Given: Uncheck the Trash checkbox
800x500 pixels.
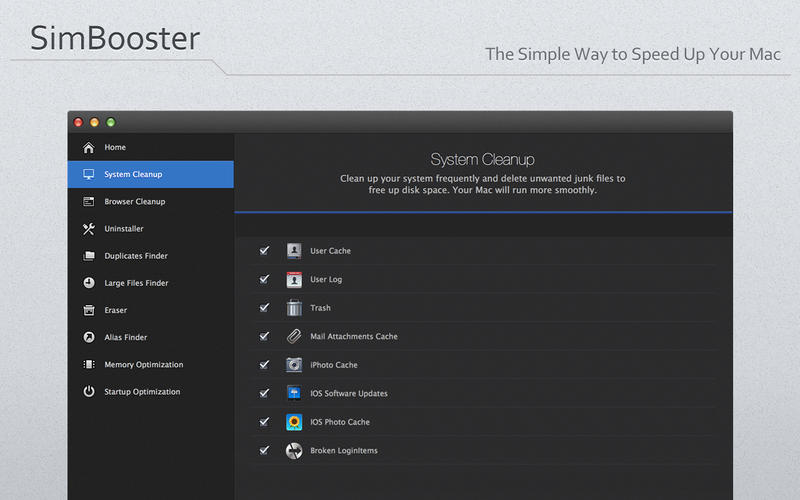Looking at the screenshot, I should tap(264, 307).
